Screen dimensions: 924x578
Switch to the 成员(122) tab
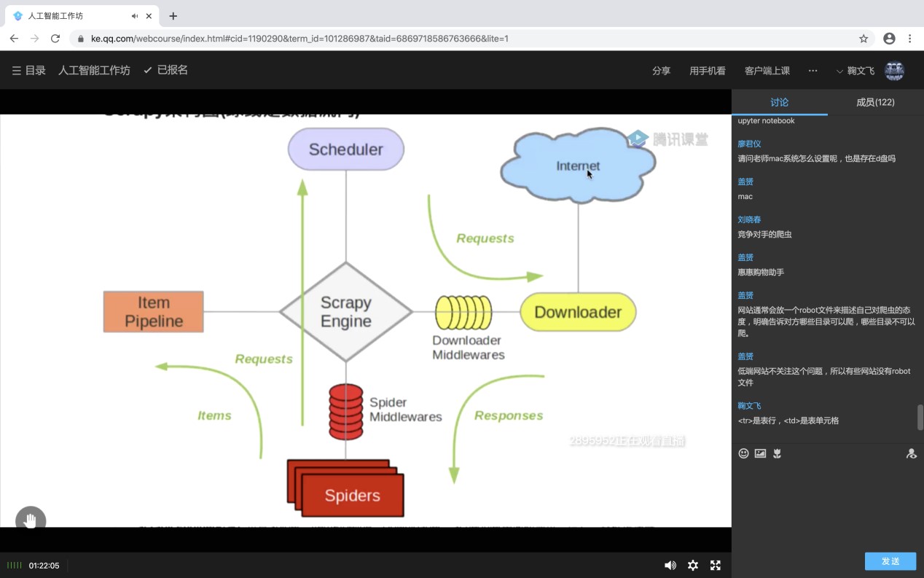(875, 102)
